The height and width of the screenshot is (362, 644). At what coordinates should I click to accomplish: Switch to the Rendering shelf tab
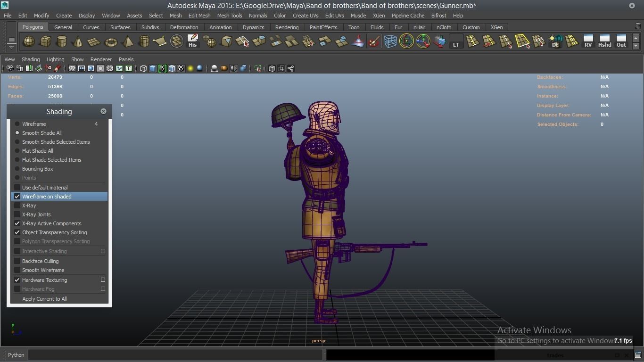click(x=287, y=27)
